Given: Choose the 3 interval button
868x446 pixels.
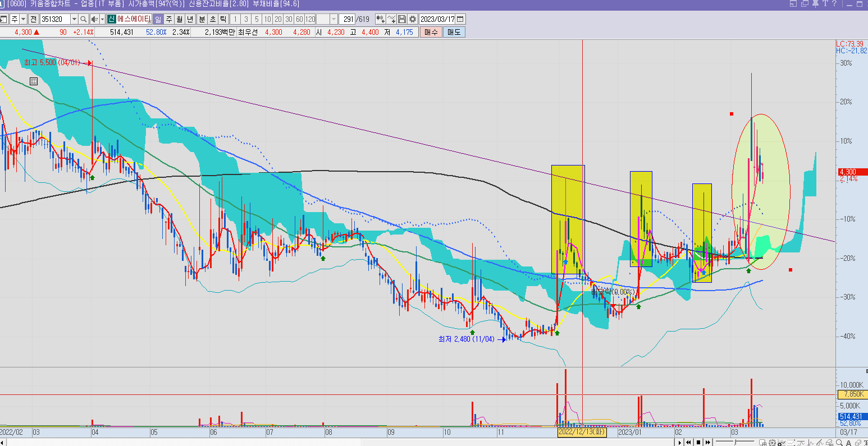Looking at the screenshot, I should [246, 19].
